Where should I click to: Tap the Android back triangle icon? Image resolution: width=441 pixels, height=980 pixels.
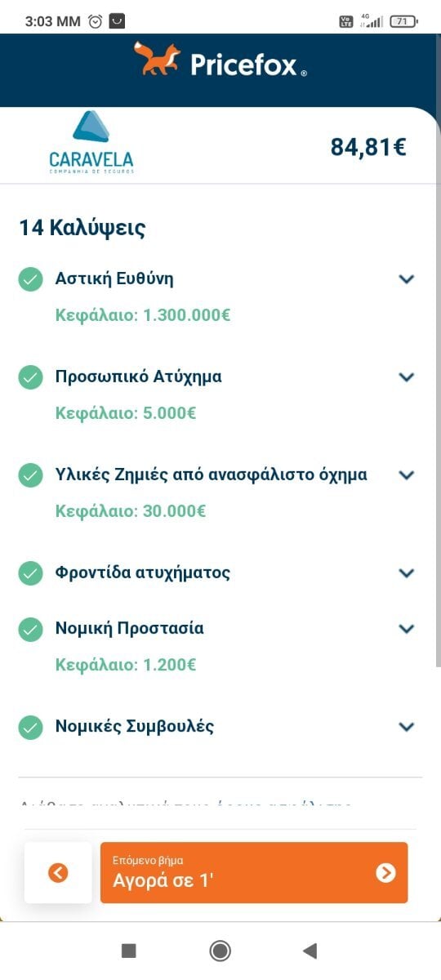310,951
